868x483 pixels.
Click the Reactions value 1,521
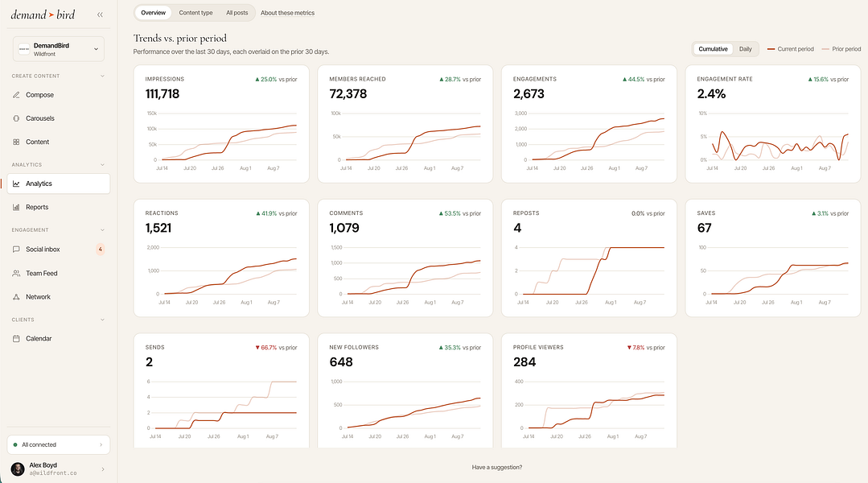tap(158, 228)
